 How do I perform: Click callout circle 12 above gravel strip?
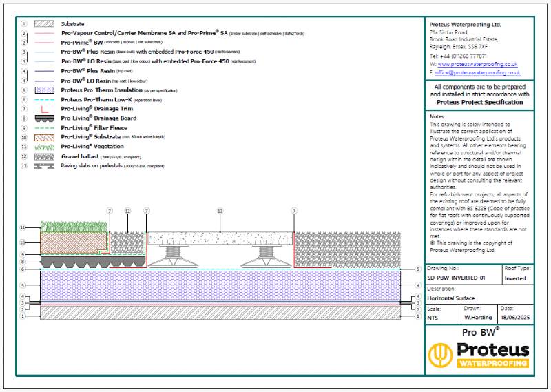(127, 211)
